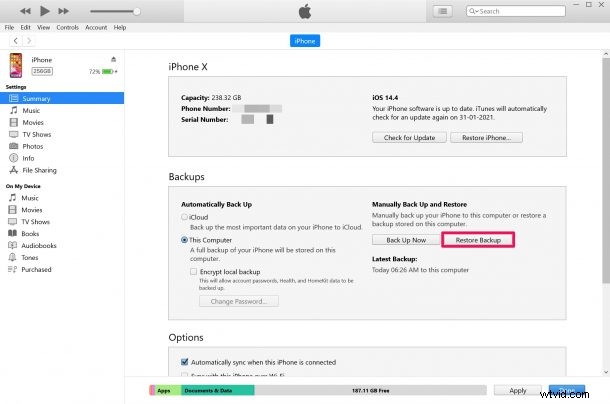The height and width of the screenshot is (404, 610).
Task: Click the 'Capacity: 238.32 GB' text
Action: tap(211, 98)
